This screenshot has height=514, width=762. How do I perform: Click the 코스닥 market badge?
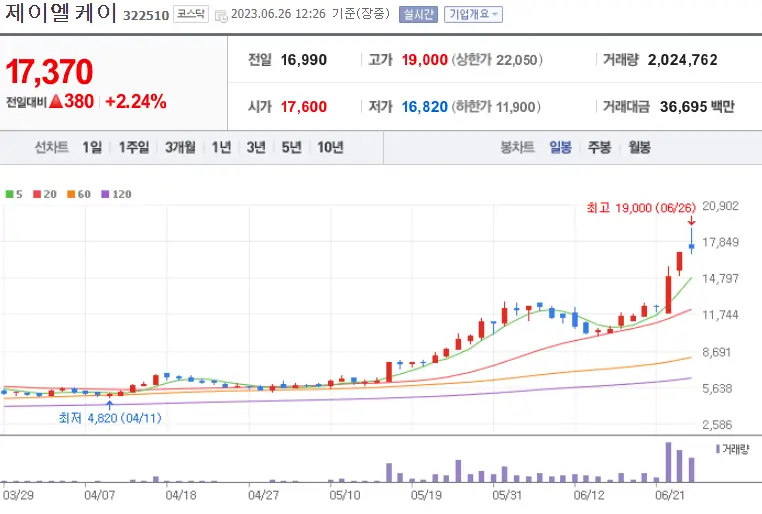click(191, 14)
